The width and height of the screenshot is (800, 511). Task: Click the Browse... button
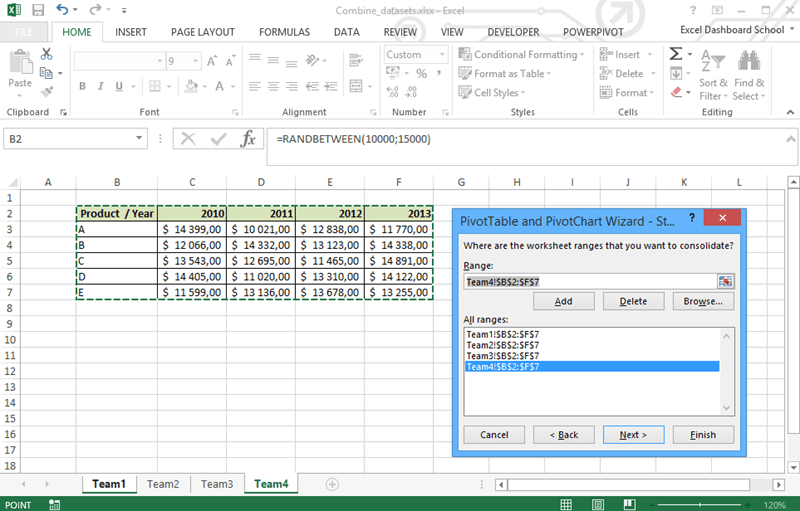click(x=703, y=301)
